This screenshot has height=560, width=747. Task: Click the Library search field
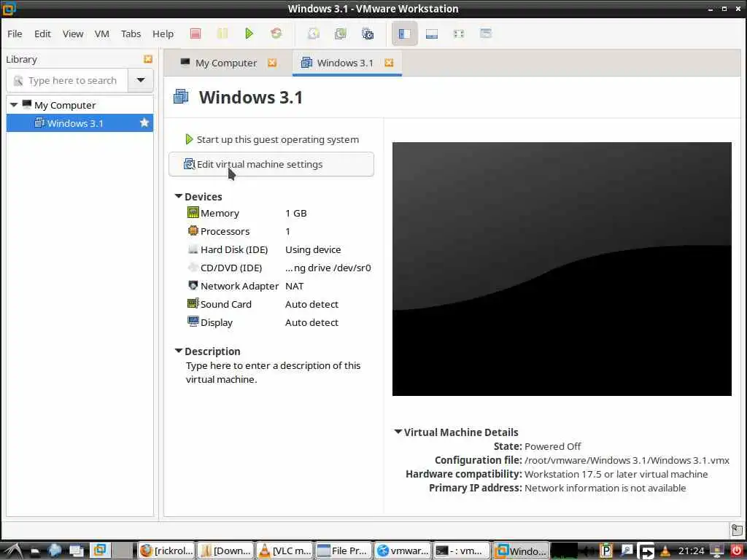coord(67,80)
